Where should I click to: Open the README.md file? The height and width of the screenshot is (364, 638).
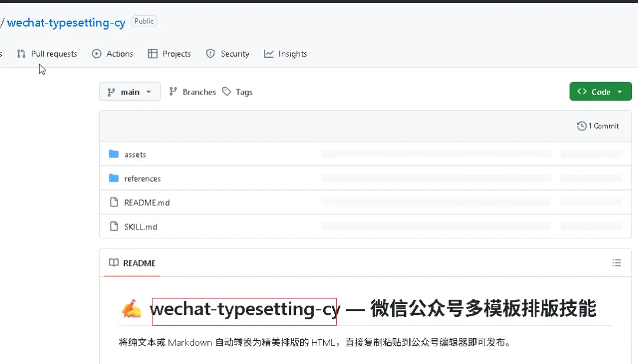pyautogui.click(x=147, y=202)
